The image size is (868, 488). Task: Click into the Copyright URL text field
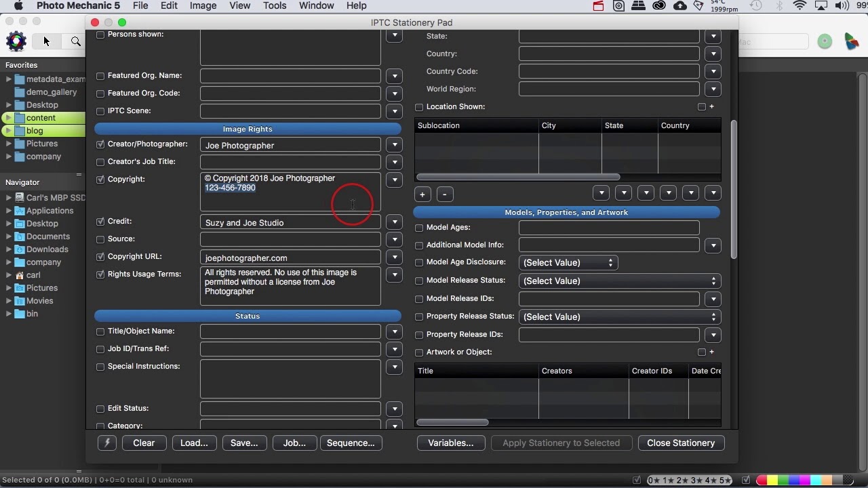[290, 258]
